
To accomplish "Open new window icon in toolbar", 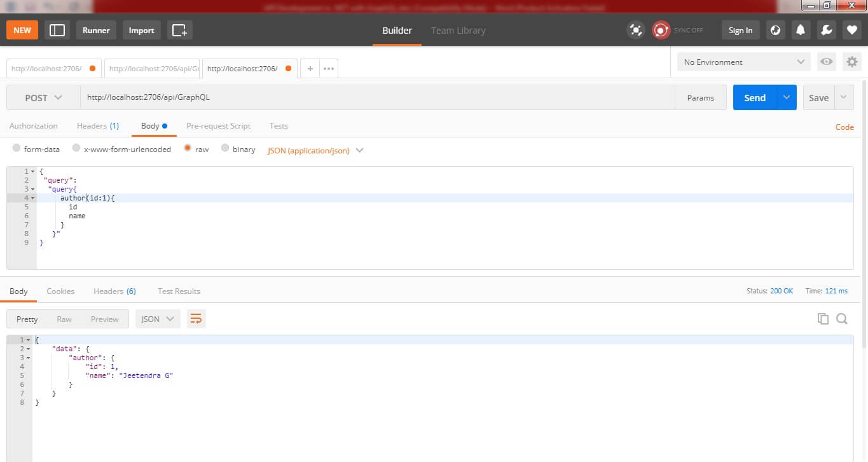I will [180, 30].
